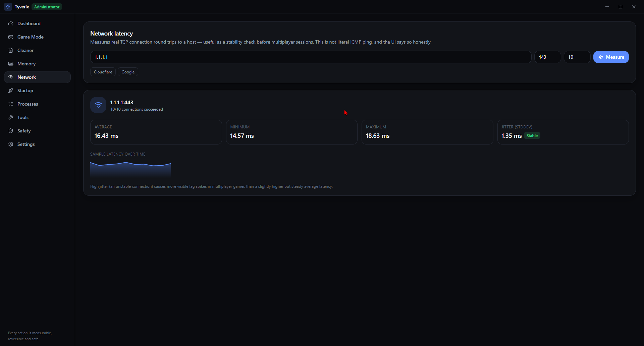Click the Network latency heading
The image size is (644, 346).
pyautogui.click(x=111, y=34)
